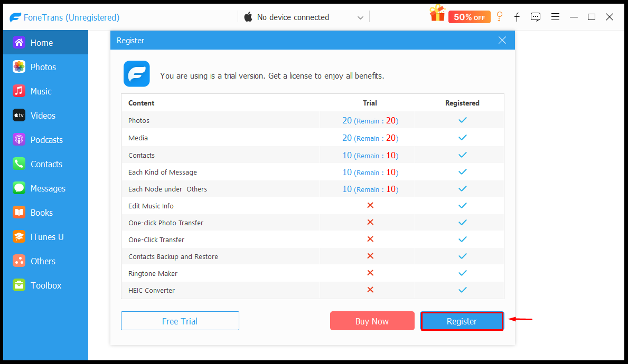Click the 50% OFF discount badge
Viewport: 628px width, 364px height.
(469, 17)
